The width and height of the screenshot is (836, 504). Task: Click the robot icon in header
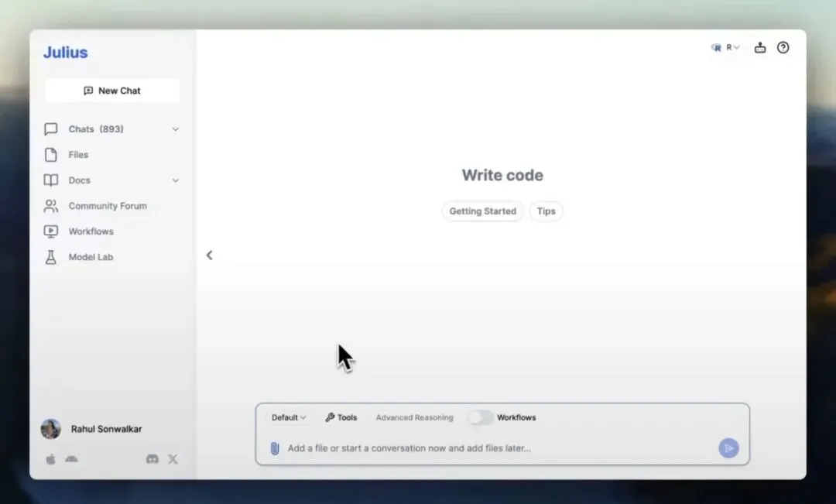760,47
